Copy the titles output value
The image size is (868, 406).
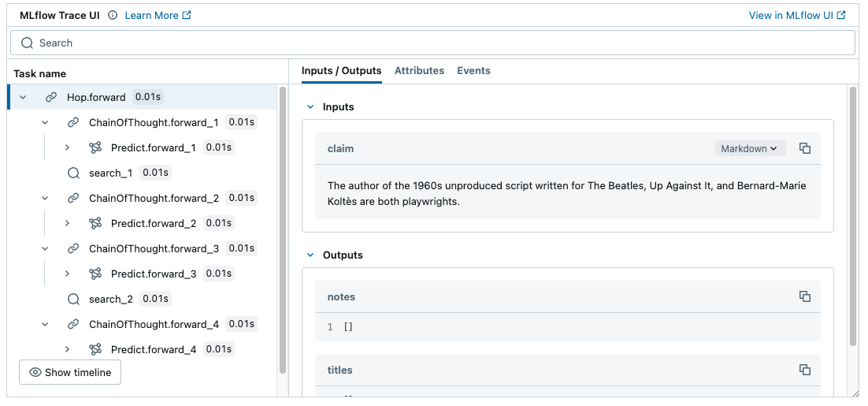point(805,370)
